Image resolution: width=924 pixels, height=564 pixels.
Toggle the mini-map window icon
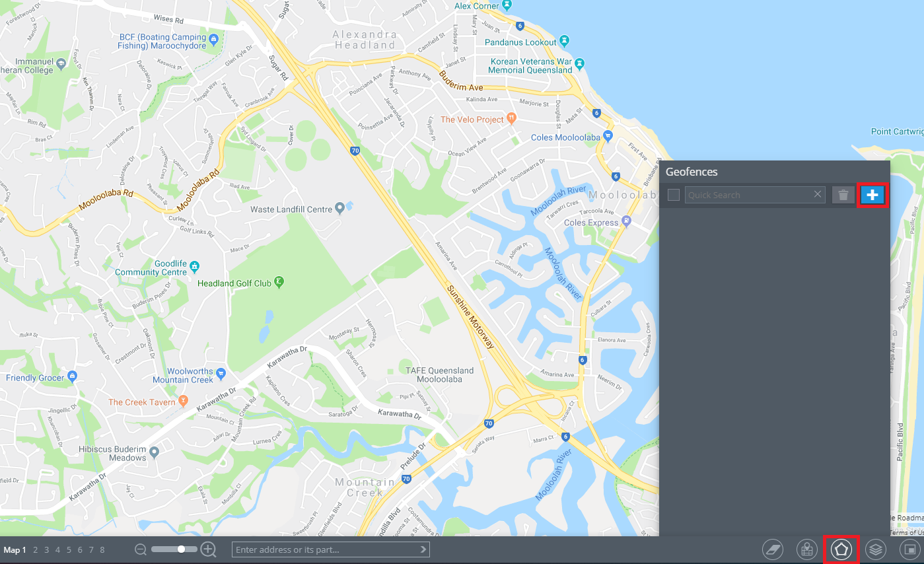[910, 549]
